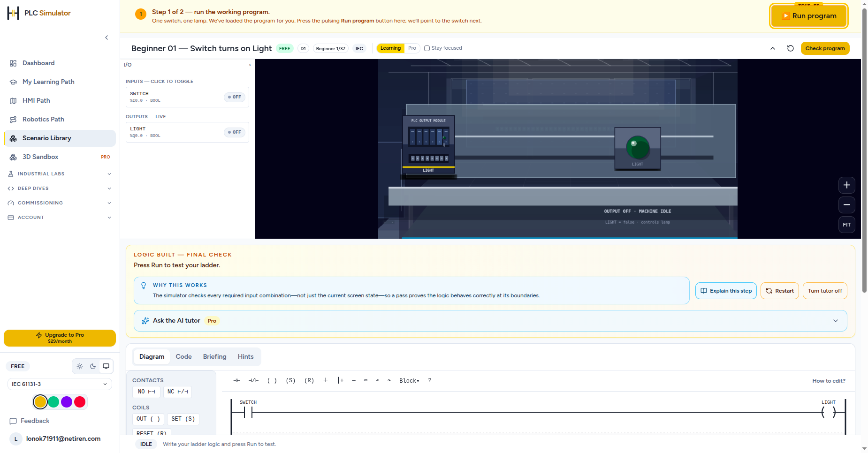This screenshot has height=453, width=868.
Task: Click the Check program button
Action: click(x=825, y=48)
